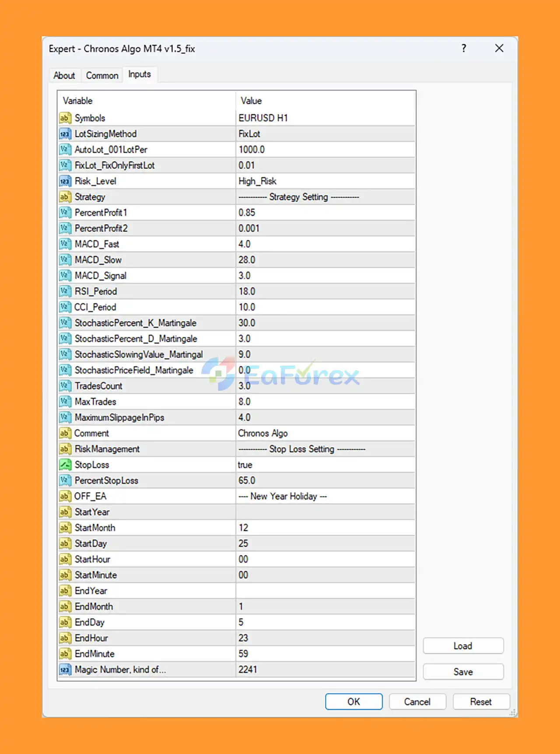Image resolution: width=560 pixels, height=754 pixels.
Task: Open the true value of StopLoss
Action: [325, 465]
